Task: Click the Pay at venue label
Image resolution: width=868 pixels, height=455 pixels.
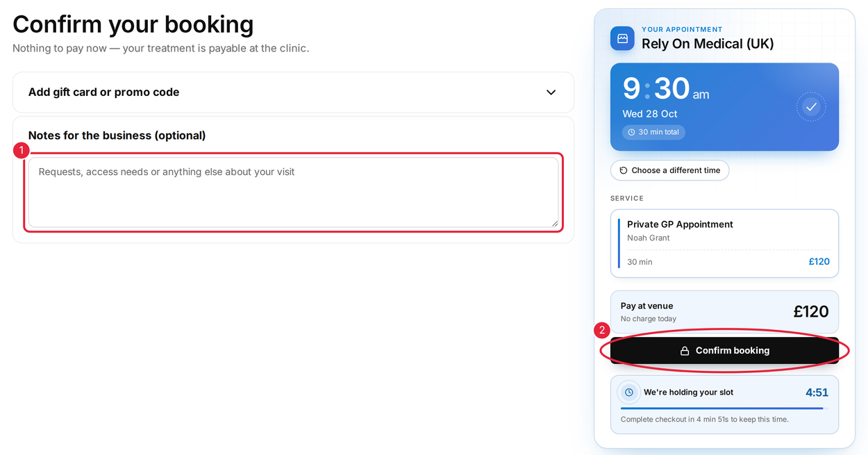Action: [x=646, y=306]
